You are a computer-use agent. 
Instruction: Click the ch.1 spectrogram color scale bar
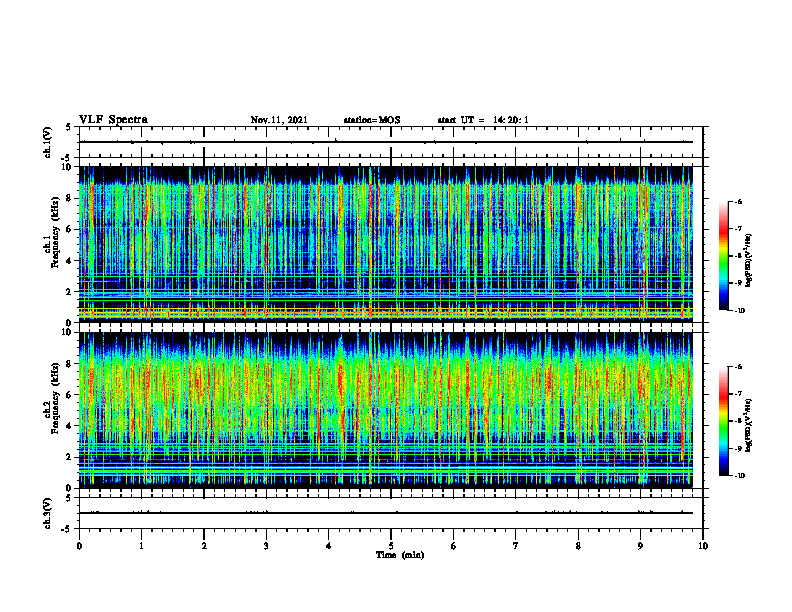point(723,256)
